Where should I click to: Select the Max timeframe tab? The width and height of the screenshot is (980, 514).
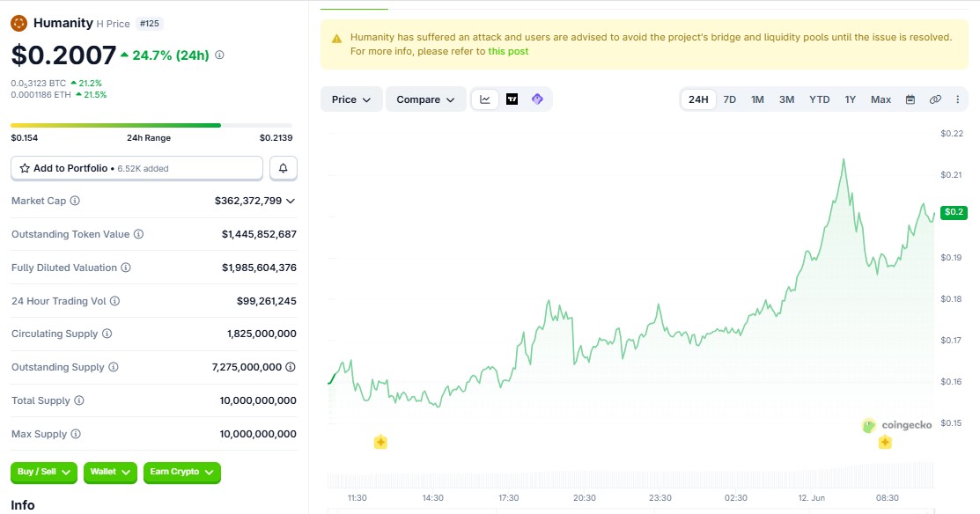(x=881, y=99)
